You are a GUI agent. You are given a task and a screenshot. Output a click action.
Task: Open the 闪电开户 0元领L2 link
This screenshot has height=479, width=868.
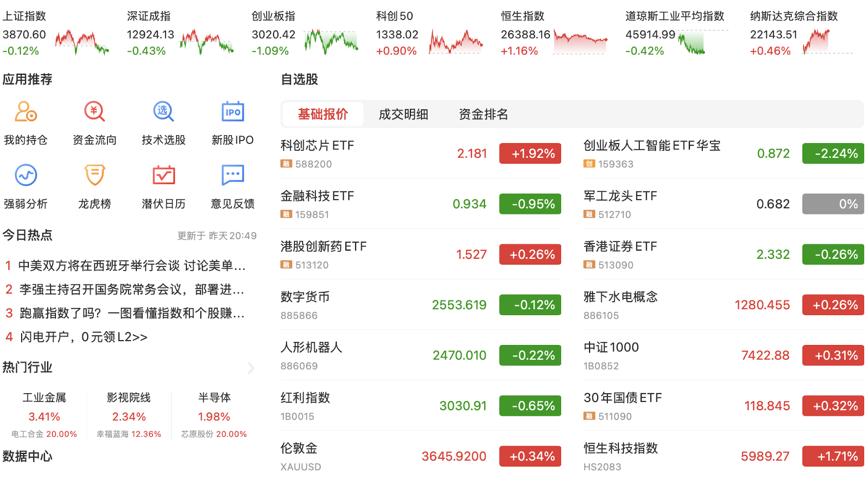[83, 337]
